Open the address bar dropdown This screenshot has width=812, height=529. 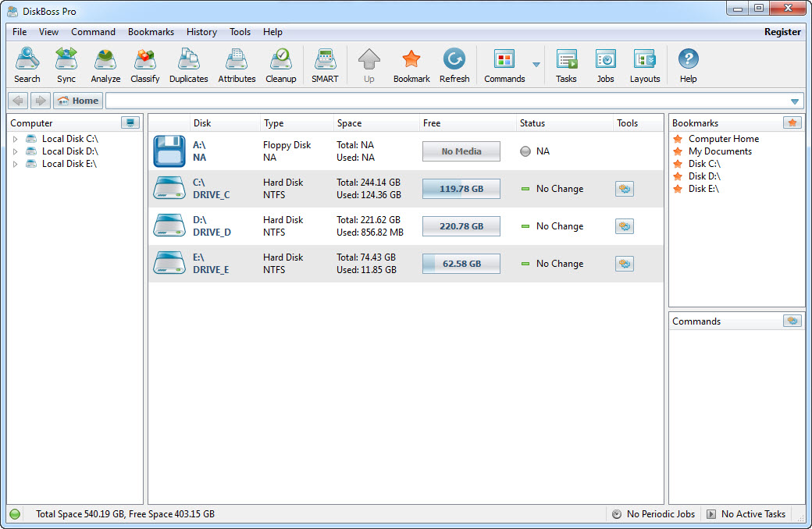coord(795,100)
